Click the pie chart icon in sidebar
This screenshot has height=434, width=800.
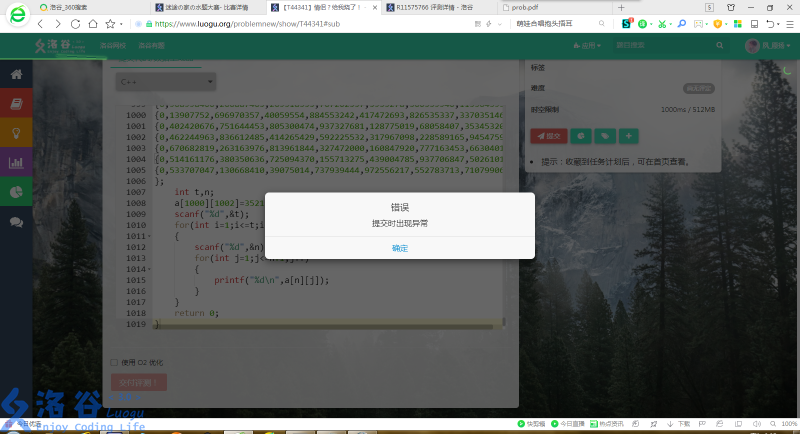pos(16,192)
